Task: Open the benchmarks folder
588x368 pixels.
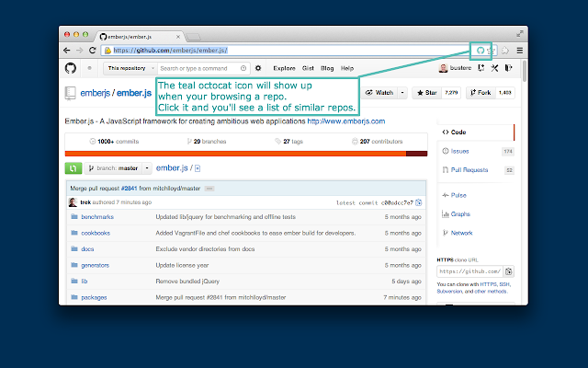Action: click(x=97, y=217)
